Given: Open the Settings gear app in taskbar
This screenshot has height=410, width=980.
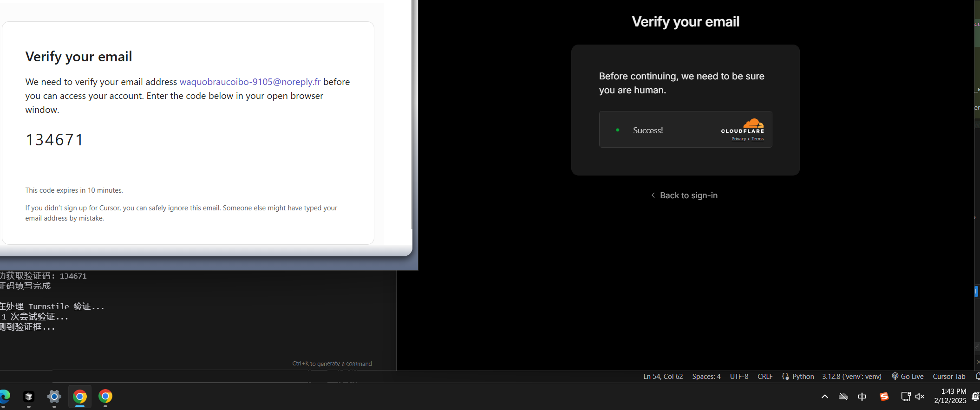Looking at the screenshot, I should point(54,397).
